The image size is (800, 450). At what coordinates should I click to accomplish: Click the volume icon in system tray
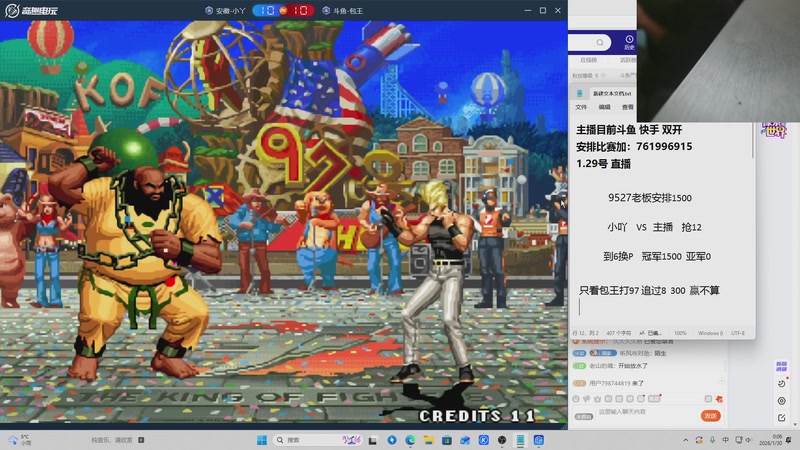748,440
